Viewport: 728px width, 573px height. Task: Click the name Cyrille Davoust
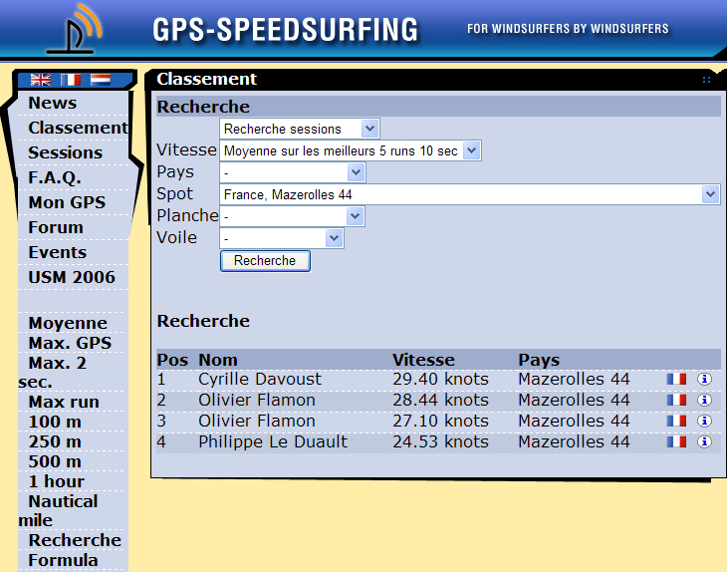point(260,380)
